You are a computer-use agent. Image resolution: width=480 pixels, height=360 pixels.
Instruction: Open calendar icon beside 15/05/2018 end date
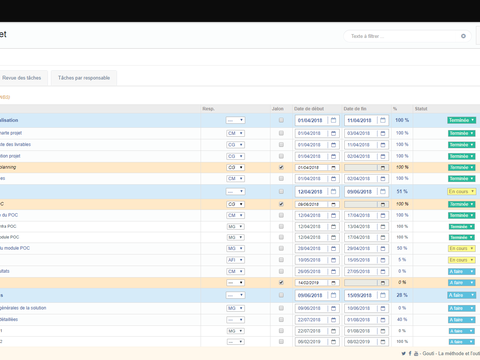click(x=383, y=260)
